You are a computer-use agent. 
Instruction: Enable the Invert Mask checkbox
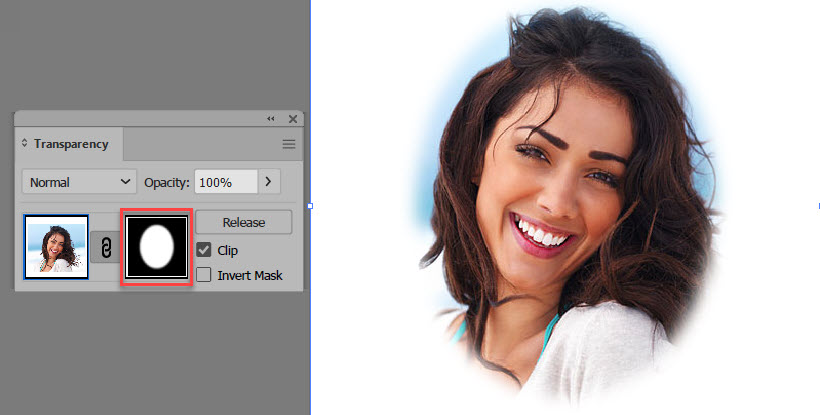pyautogui.click(x=204, y=275)
